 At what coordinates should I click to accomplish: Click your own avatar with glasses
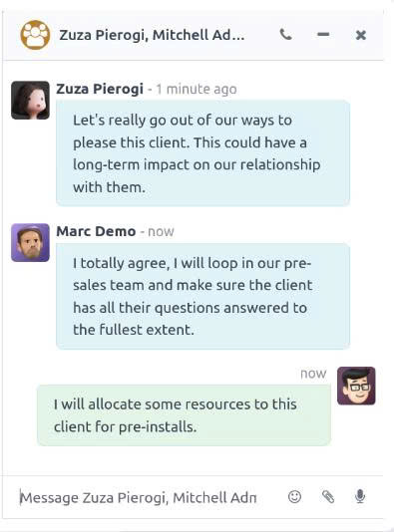point(356,386)
